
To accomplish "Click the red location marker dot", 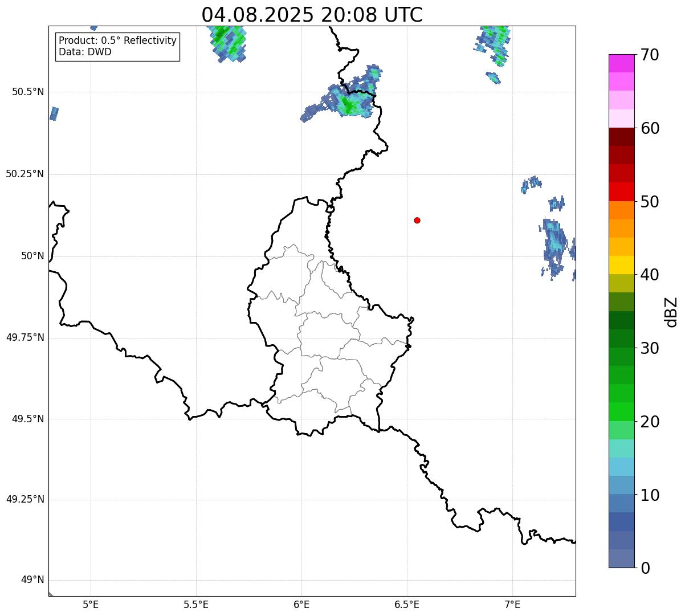I will (417, 220).
